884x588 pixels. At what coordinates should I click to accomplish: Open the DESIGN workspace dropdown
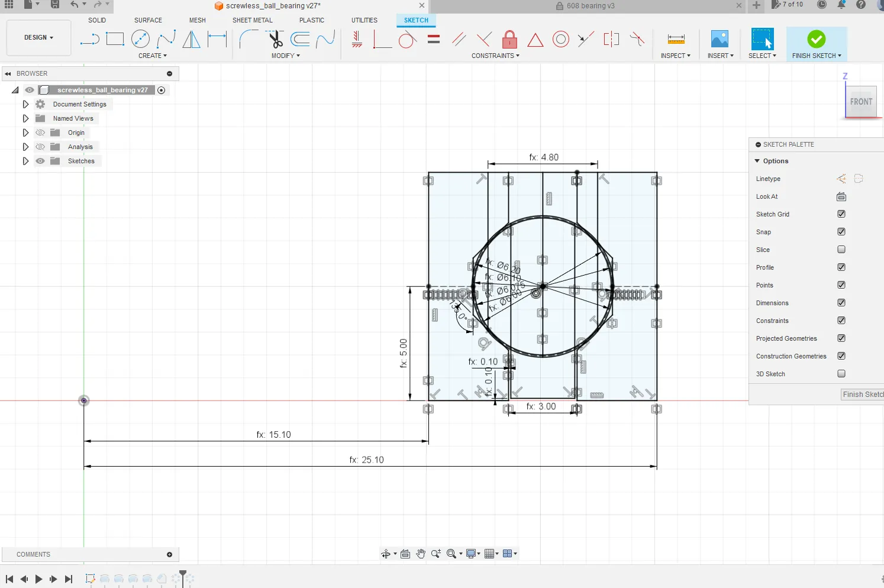(x=38, y=37)
